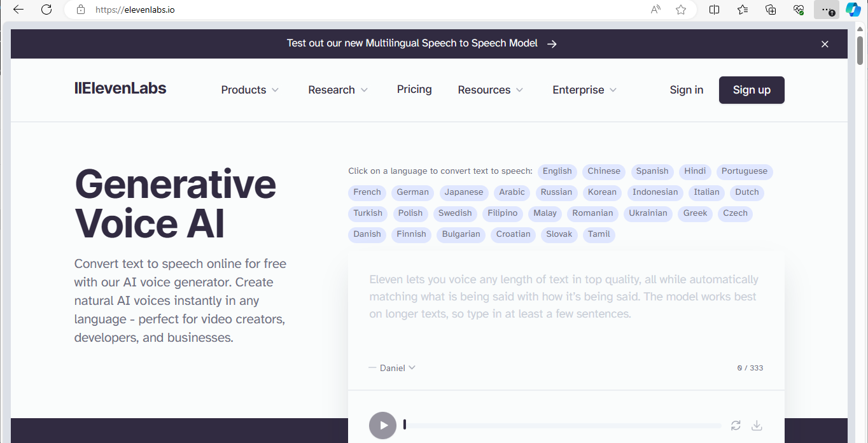Click the download audio icon
Viewport: 868px width, 443px height.
757,425
